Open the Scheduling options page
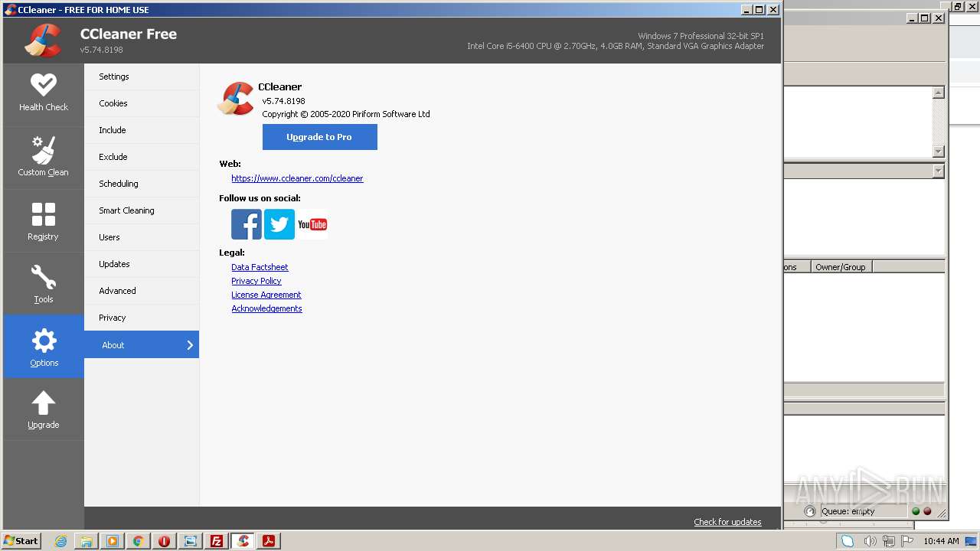Viewport: 980px width, 551px height. pos(142,184)
